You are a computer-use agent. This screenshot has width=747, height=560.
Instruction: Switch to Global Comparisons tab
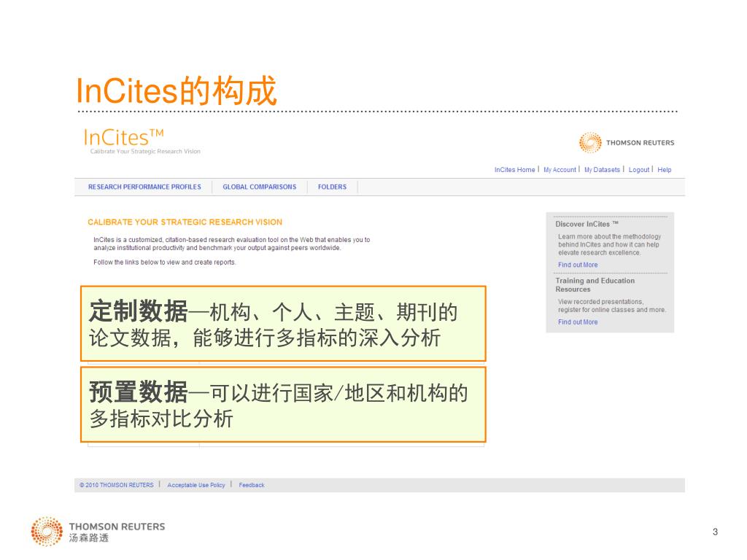point(260,187)
